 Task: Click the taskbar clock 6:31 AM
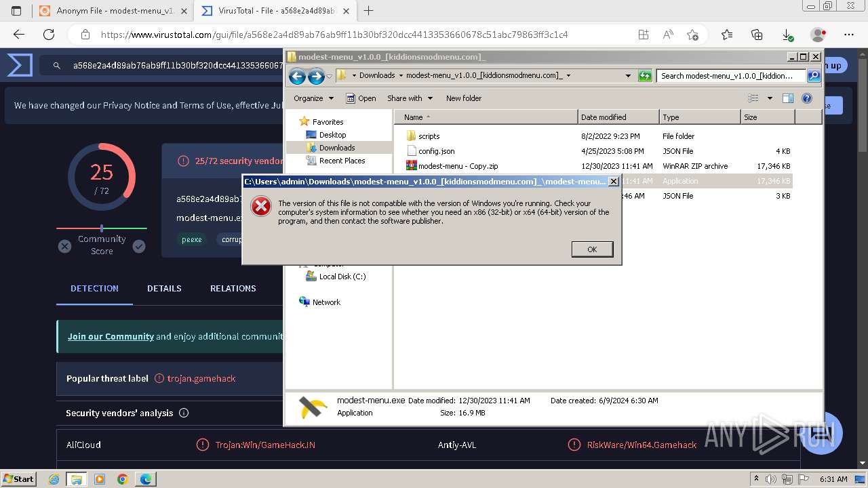pos(833,479)
